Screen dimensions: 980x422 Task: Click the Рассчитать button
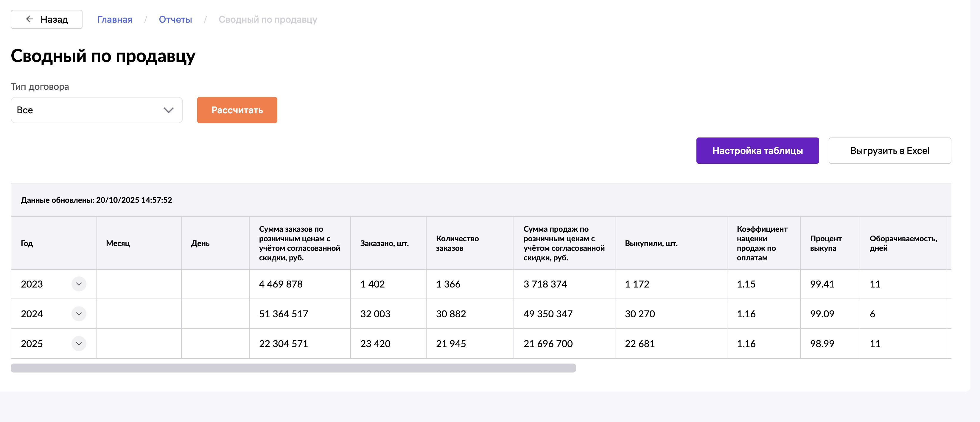coord(237,110)
